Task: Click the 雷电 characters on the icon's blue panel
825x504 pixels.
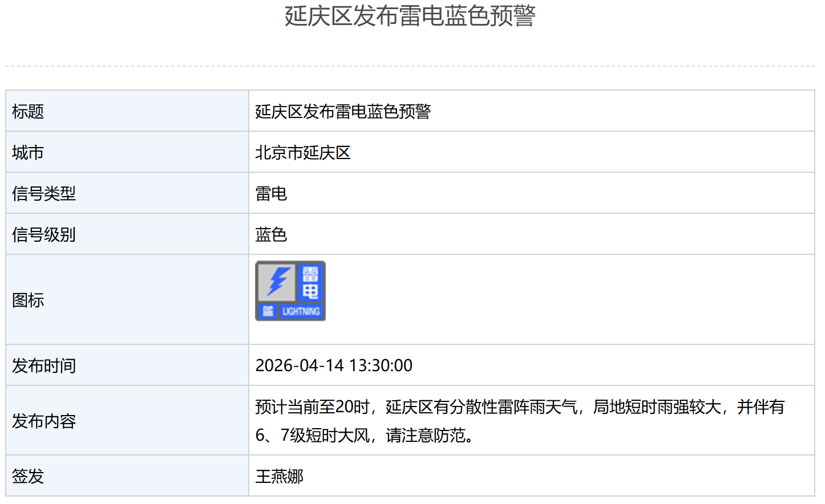Action: (310, 283)
